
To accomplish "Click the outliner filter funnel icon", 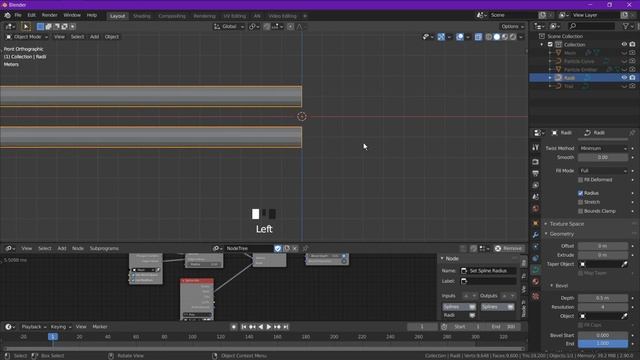I will [626, 26].
